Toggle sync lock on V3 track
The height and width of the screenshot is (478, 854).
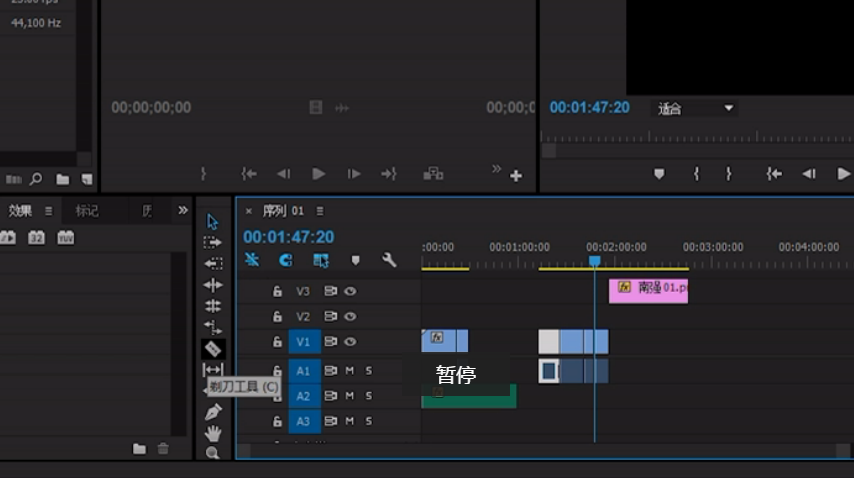point(331,291)
